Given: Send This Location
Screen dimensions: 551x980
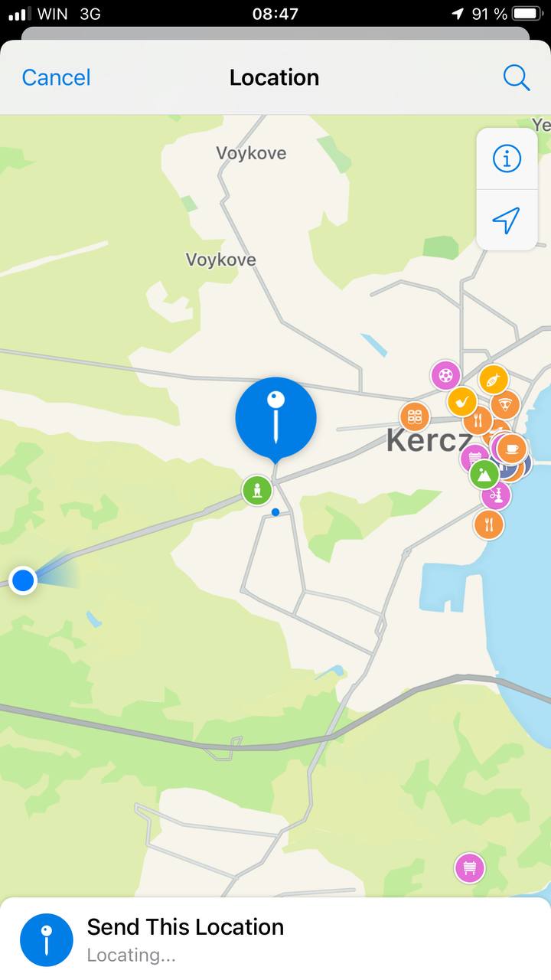Looking at the screenshot, I should 275,939.
